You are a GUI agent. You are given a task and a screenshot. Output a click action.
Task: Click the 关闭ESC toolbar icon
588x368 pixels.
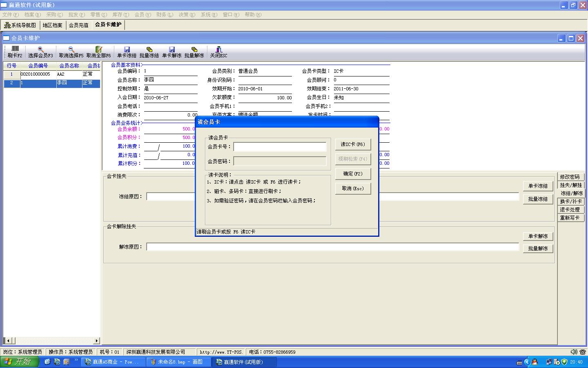(218, 49)
